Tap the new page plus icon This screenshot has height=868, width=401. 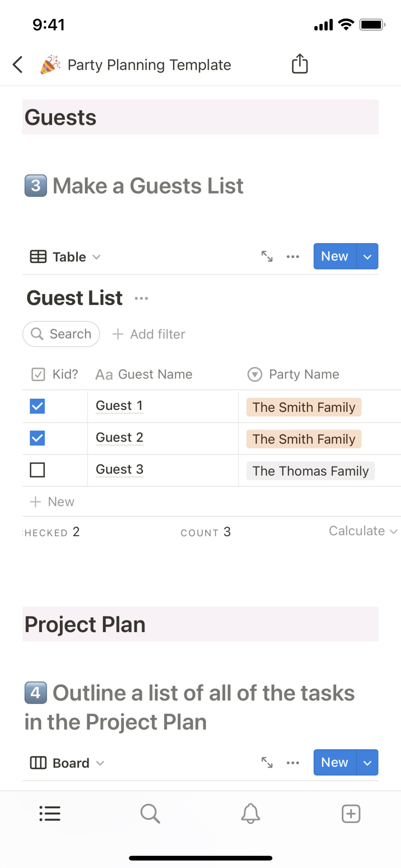click(x=351, y=813)
